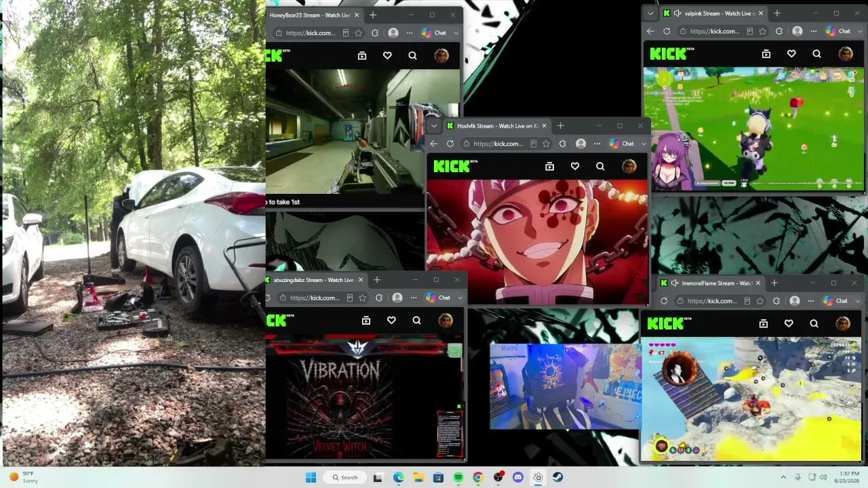The width and height of the screenshot is (868, 488).
Task: Open browse clips icon in valpink window
Action: 766,54
